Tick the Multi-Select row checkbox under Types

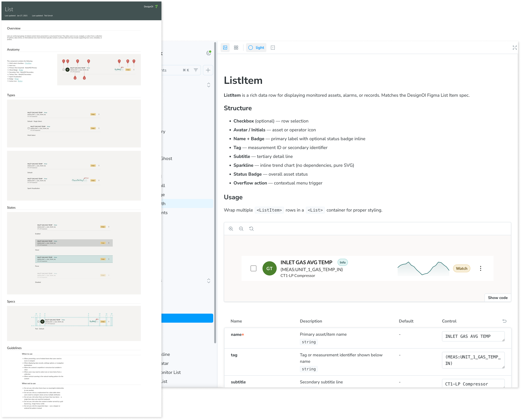(x=29, y=128)
